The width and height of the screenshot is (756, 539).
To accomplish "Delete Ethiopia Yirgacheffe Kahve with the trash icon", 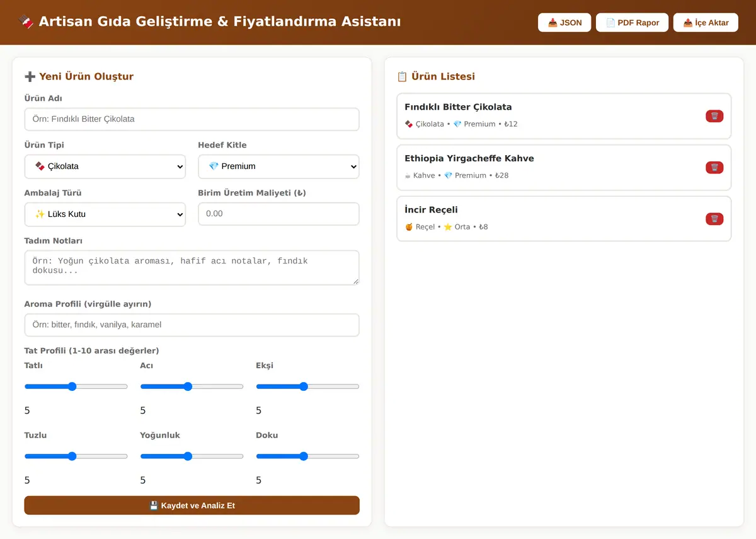I will (x=714, y=168).
